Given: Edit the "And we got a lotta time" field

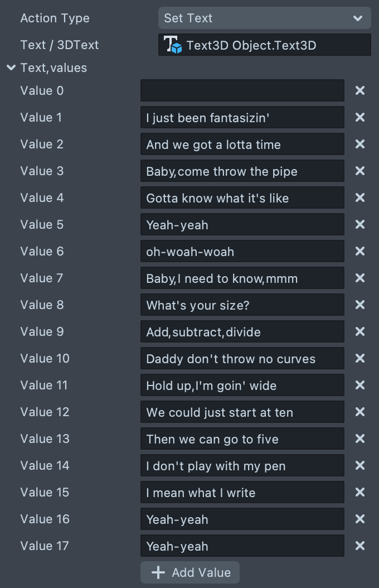Looking at the screenshot, I should click(x=242, y=144).
